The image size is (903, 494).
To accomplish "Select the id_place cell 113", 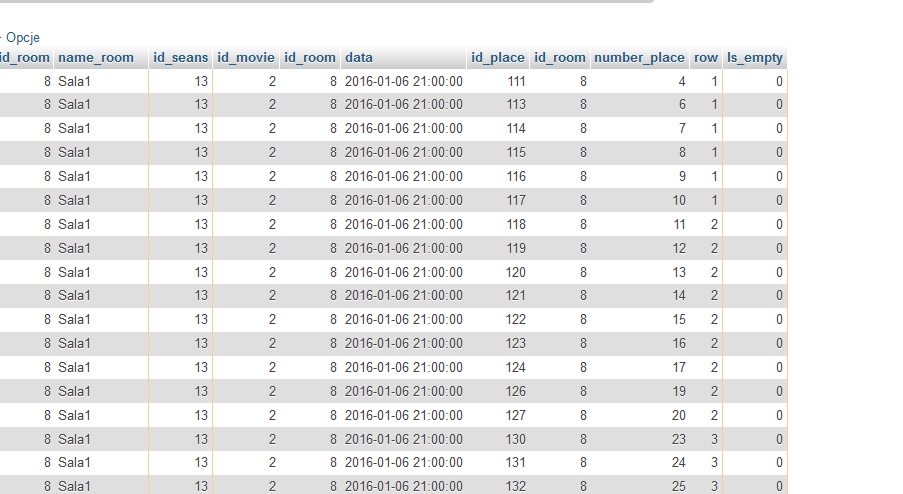I will (516, 105).
